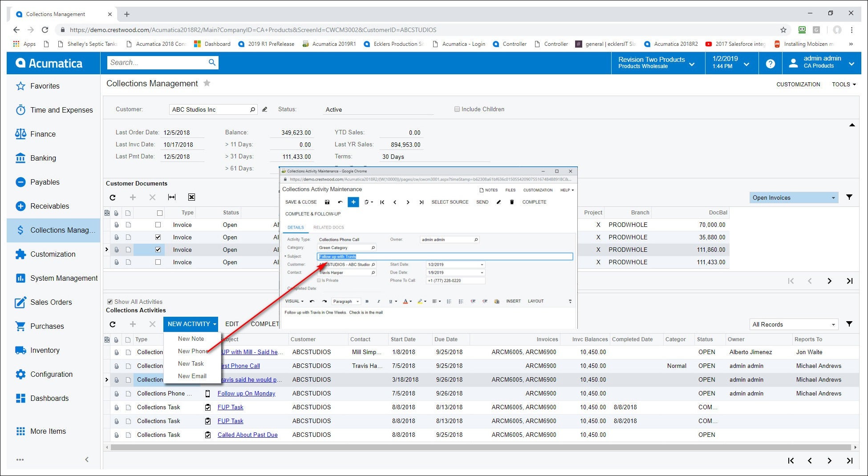
Task: Click the delete trash icon in the activity popup
Action: click(512, 202)
